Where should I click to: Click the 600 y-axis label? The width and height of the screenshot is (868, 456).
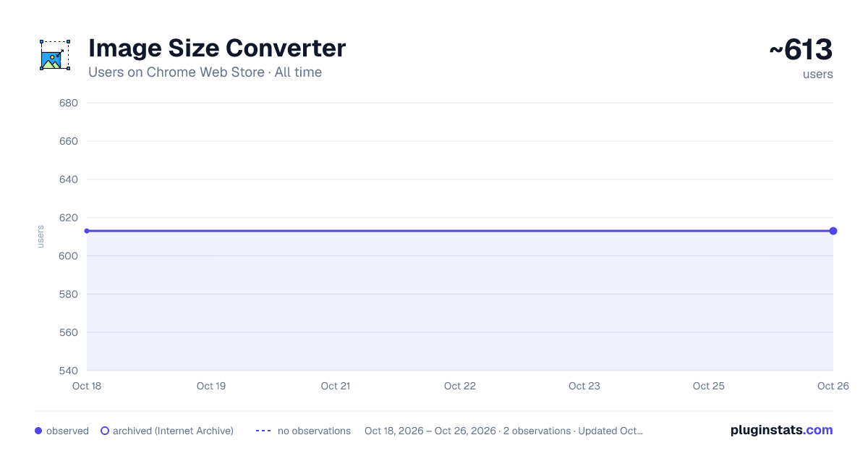tap(69, 256)
